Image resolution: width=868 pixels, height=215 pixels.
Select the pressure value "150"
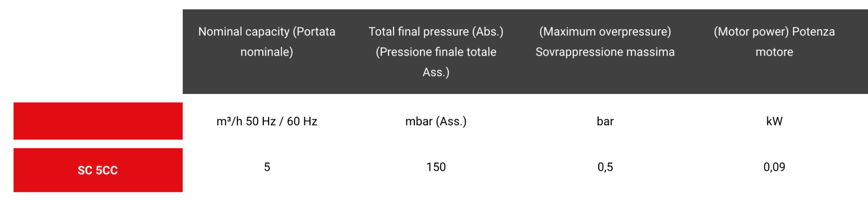click(x=436, y=167)
